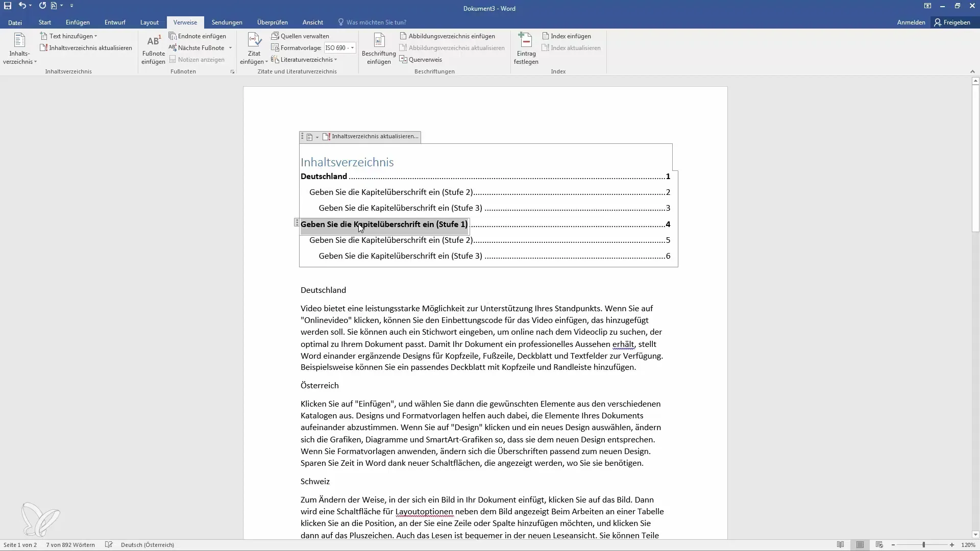
Task: Click Inhaltsverzeichnis aktualisieren above the table
Action: pos(371,137)
